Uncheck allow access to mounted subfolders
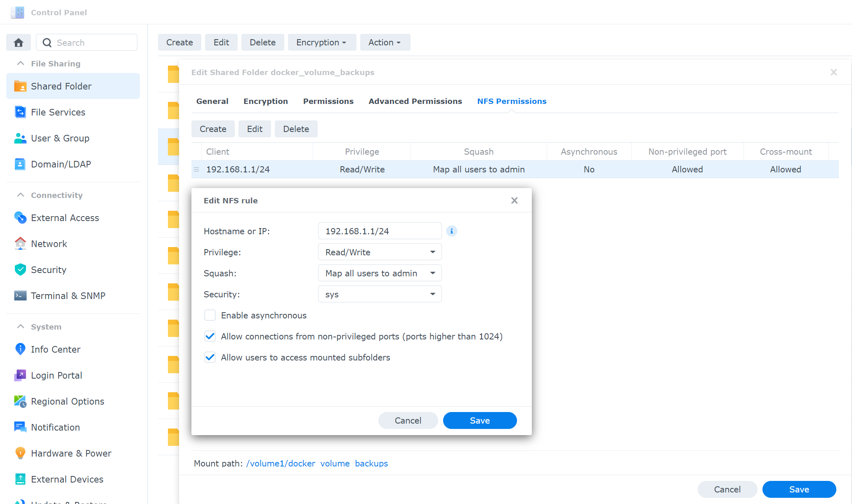Screen dimensions: 852x504 pyautogui.click(x=210, y=358)
